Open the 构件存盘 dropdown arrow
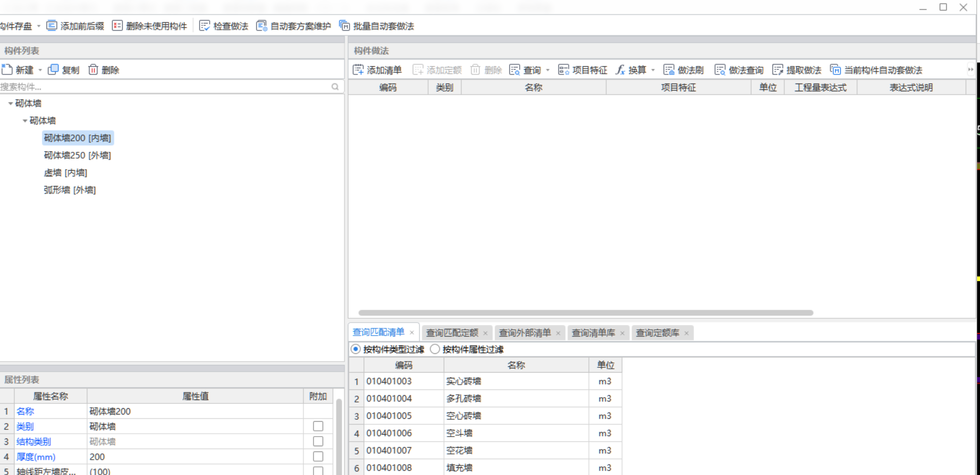This screenshot has width=980, height=475. click(x=39, y=26)
